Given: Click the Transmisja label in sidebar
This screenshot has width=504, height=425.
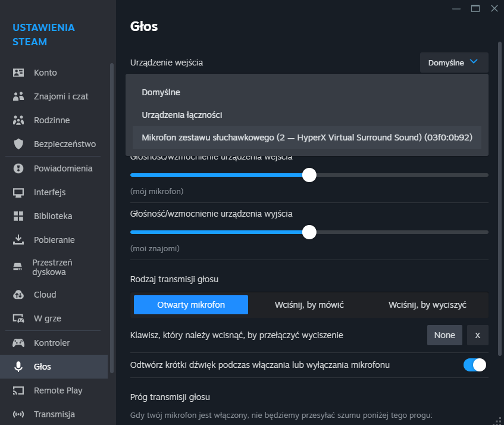Looking at the screenshot, I should pos(54,414).
